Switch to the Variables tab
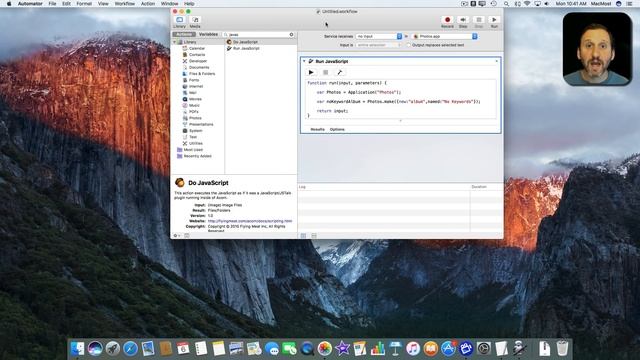640x360 pixels. pyautogui.click(x=208, y=34)
